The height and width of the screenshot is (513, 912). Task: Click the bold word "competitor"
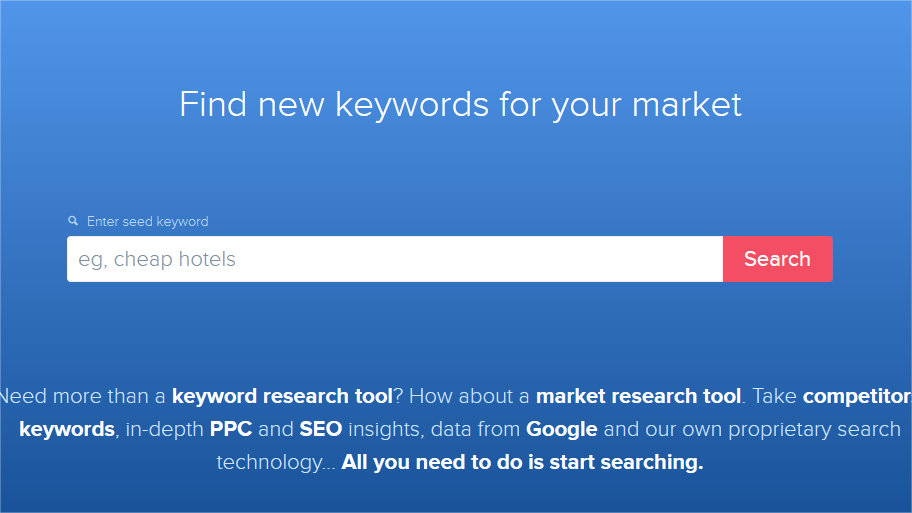pyautogui.click(x=856, y=396)
